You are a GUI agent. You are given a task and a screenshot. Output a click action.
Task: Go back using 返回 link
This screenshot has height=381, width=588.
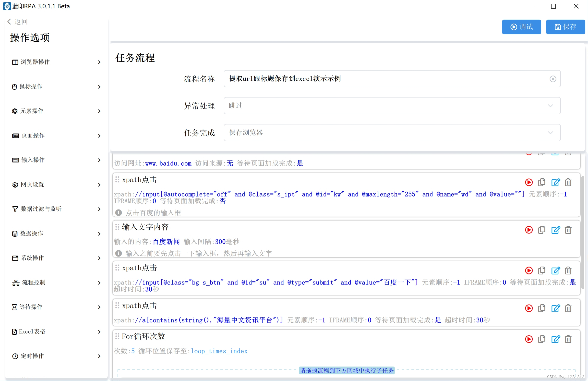(x=18, y=22)
